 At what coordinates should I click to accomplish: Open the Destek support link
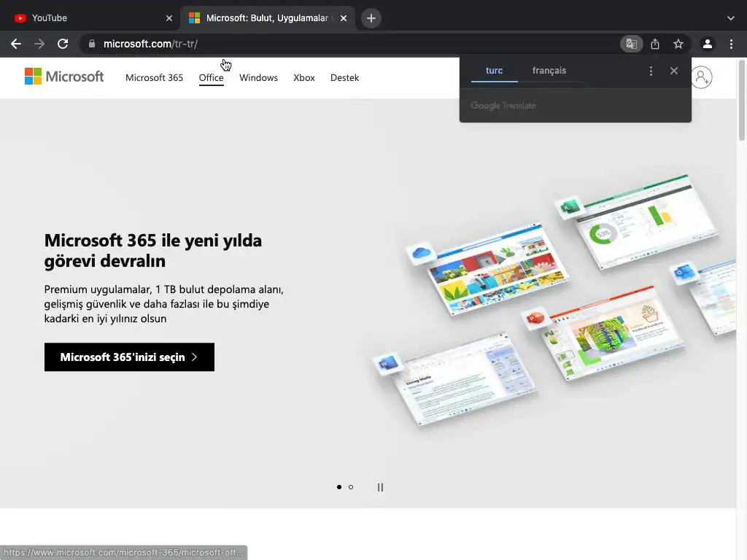tap(344, 77)
